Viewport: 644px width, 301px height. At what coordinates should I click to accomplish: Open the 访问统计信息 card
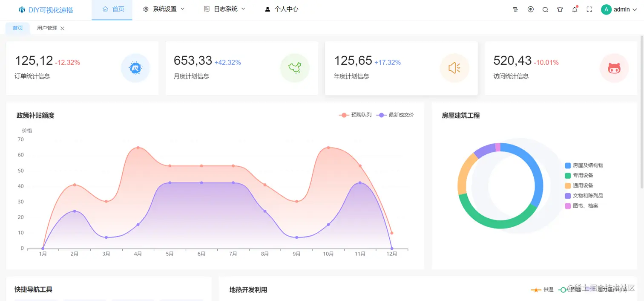click(x=561, y=68)
